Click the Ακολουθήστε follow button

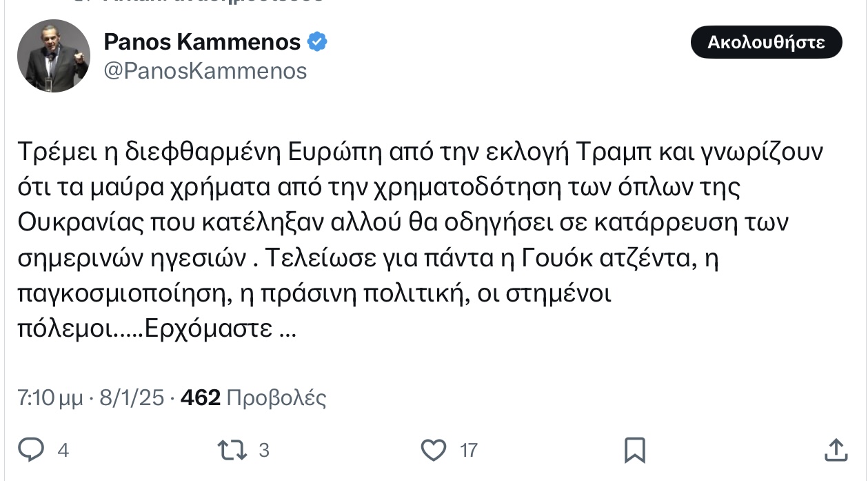click(766, 41)
